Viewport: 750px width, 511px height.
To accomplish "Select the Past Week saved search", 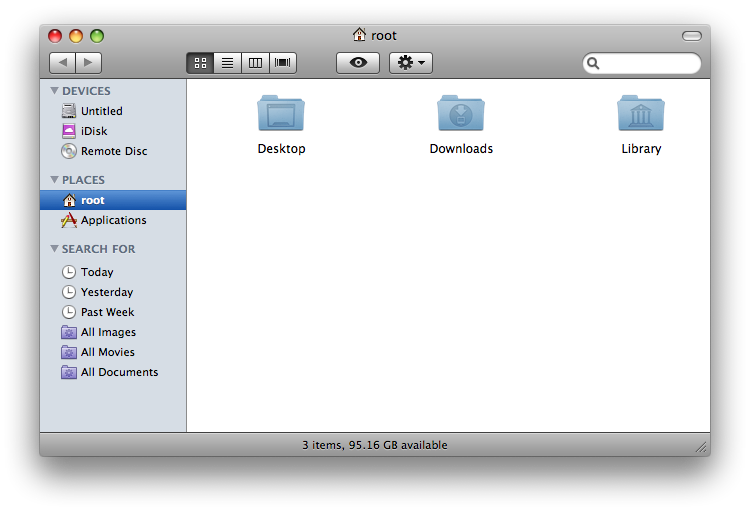I will tap(106, 312).
